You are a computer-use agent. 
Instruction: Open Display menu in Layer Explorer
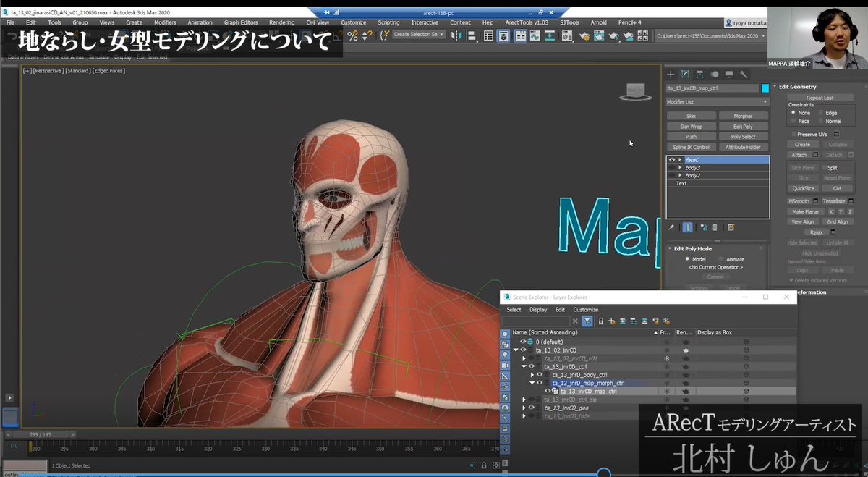(x=538, y=310)
